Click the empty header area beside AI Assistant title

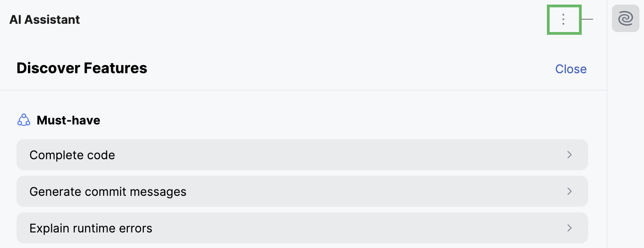click(311, 20)
